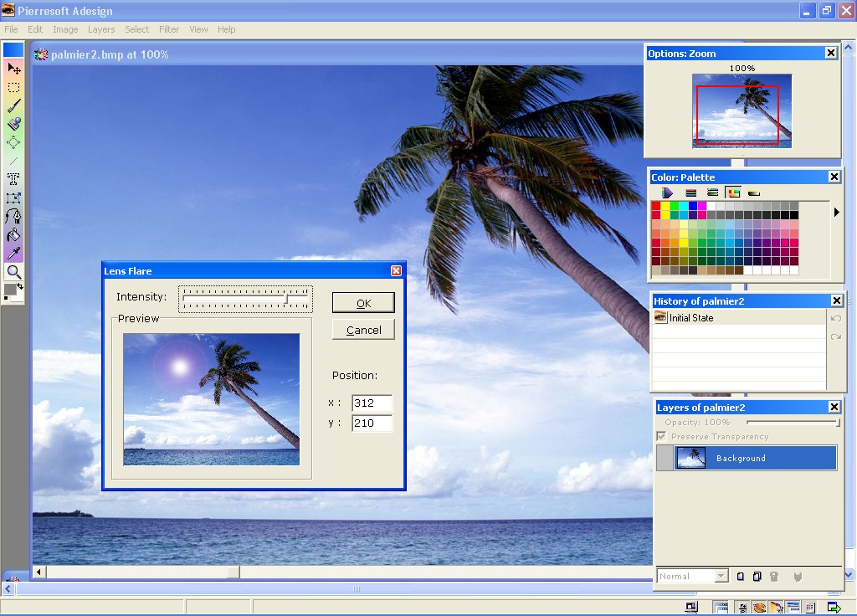Close the Layers of palmier2 panel
The height and width of the screenshot is (616, 857).
(834, 407)
